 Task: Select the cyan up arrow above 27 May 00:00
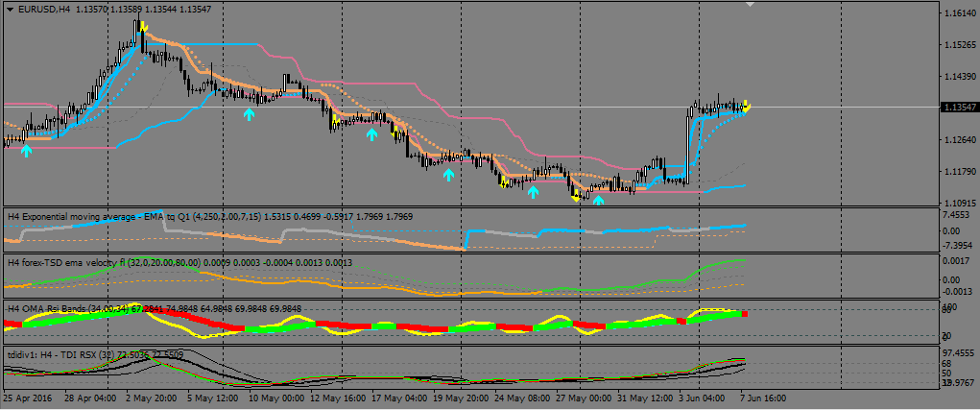pyautogui.click(x=598, y=200)
